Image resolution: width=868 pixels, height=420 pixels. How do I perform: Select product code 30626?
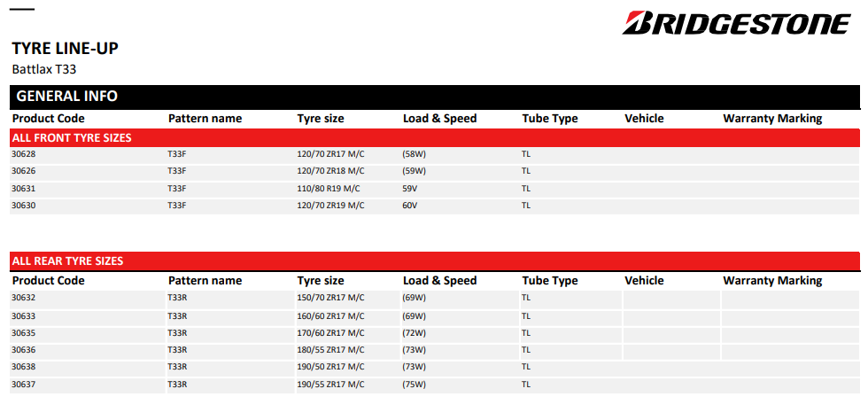tap(24, 171)
